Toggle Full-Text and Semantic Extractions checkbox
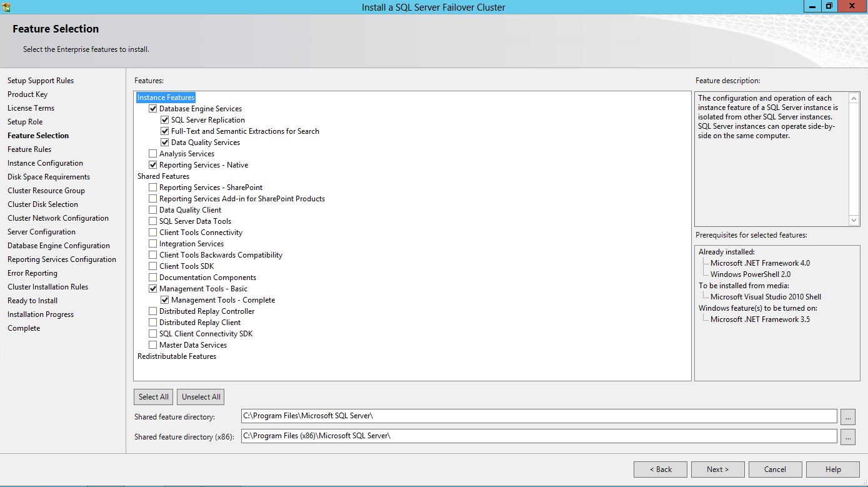Viewport: 868px width, 487px height. pyautogui.click(x=165, y=131)
